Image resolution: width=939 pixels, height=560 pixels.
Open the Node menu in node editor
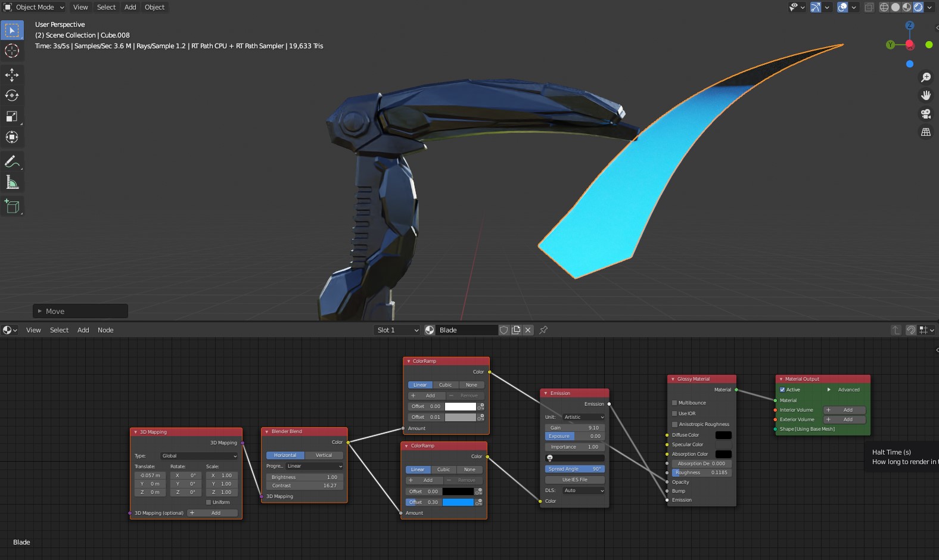(105, 330)
